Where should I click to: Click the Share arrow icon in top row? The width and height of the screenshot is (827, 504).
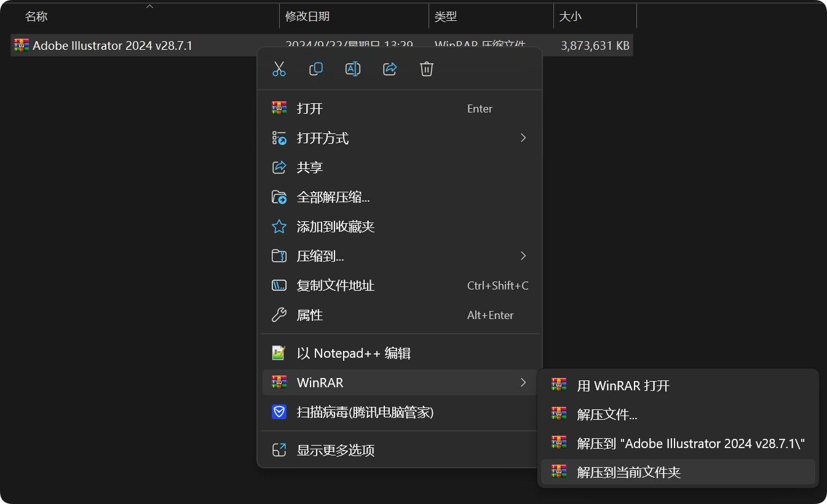click(390, 69)
